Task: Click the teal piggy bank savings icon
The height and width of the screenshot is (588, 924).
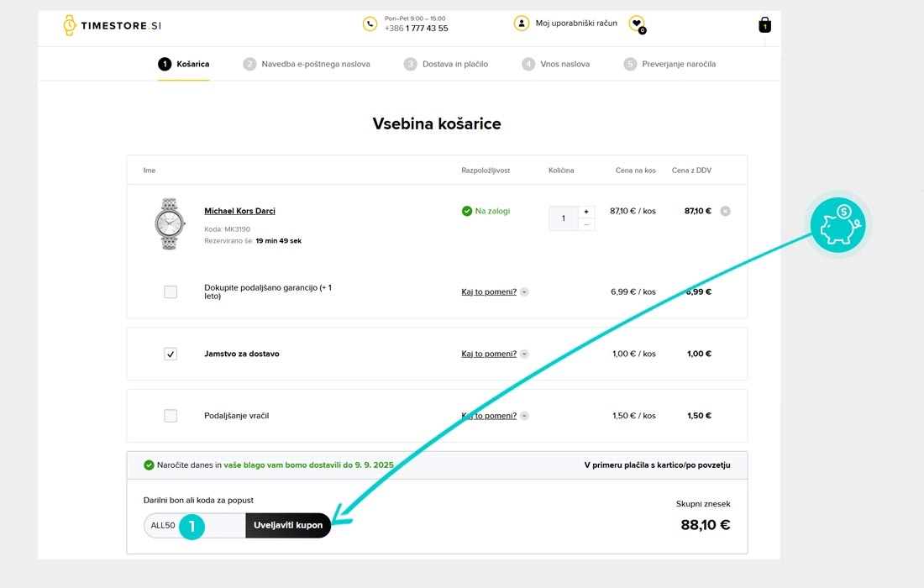Action: pyautogui.click(x=837, y=226)
